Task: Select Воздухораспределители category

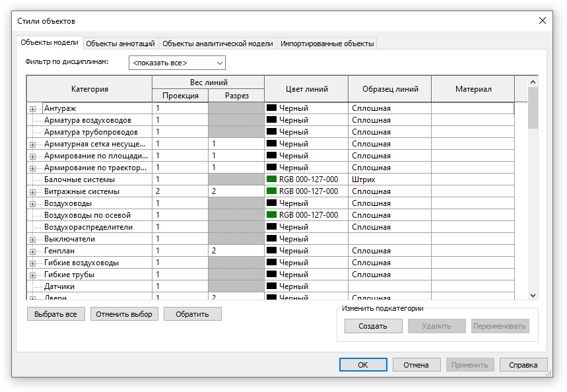Action: (x=89, y=227)
